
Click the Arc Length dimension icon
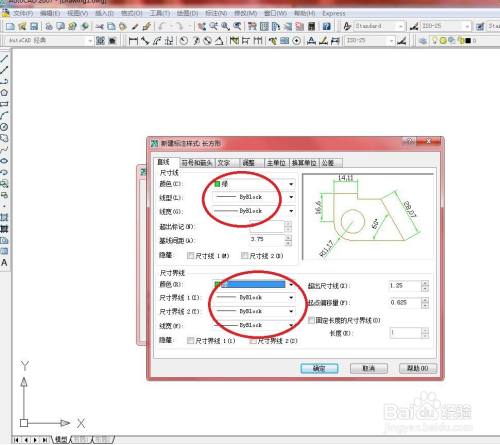pyautogui.click(x=157, y=41)
